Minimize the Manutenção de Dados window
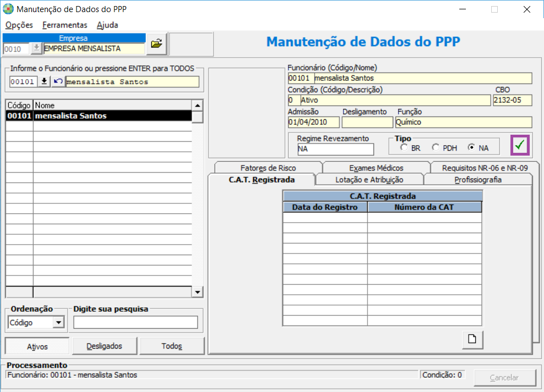 coord(463,9)
